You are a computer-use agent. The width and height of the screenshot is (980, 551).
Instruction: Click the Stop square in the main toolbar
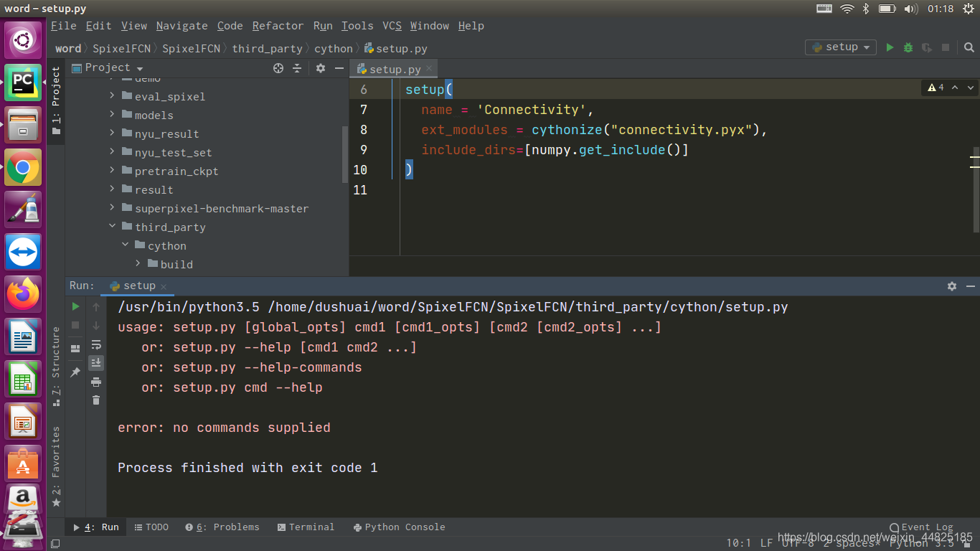click(946, 47)
